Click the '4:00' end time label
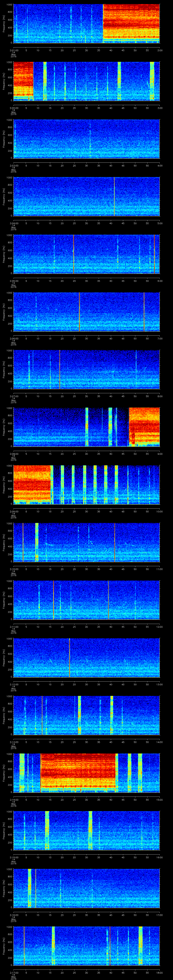The width and height of the screenshot is (173, 980). [160, 166]
